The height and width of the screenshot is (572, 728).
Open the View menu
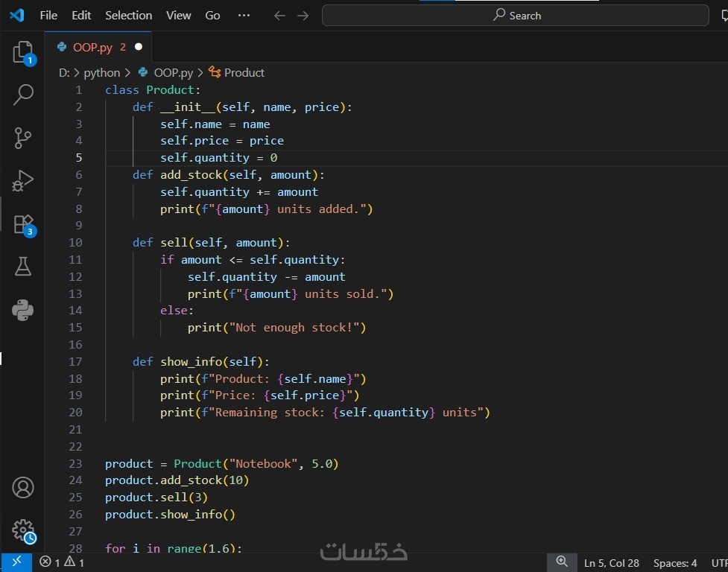pyautogui.click(x=178, y=16)
